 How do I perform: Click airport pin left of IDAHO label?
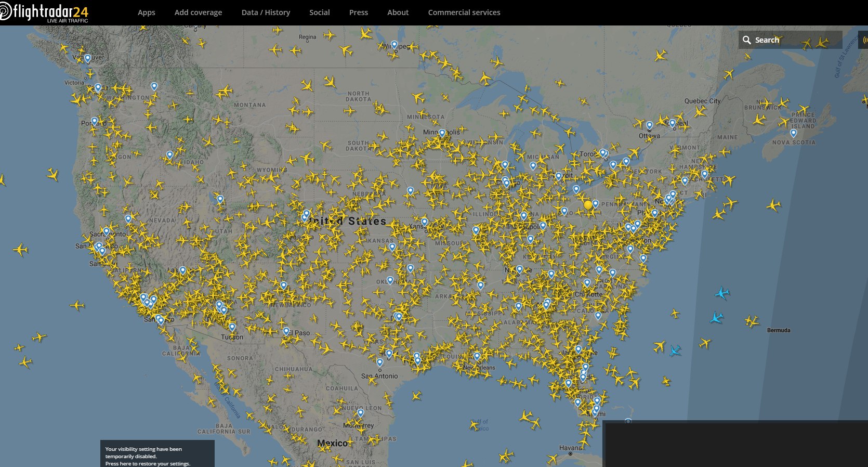tap(169, 155)
